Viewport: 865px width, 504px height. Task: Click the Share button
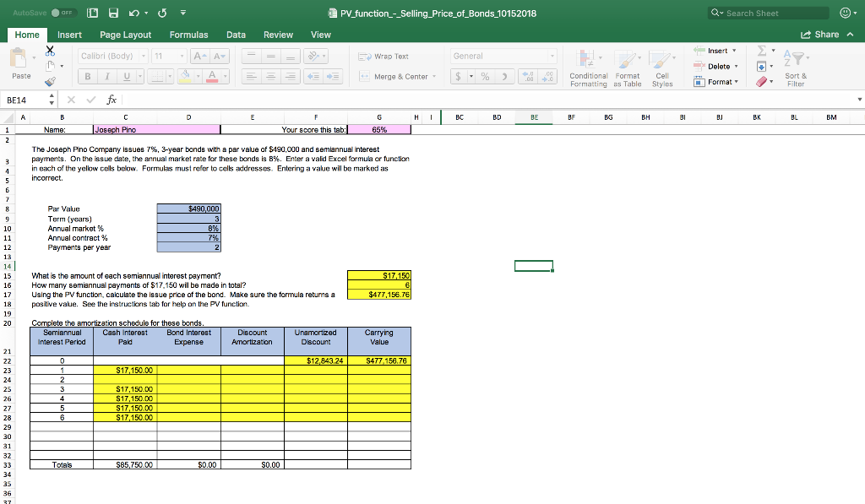pos(820,35)
